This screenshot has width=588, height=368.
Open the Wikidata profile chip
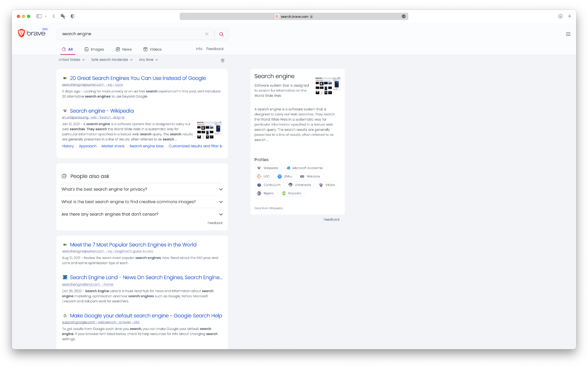pos(310,177)
